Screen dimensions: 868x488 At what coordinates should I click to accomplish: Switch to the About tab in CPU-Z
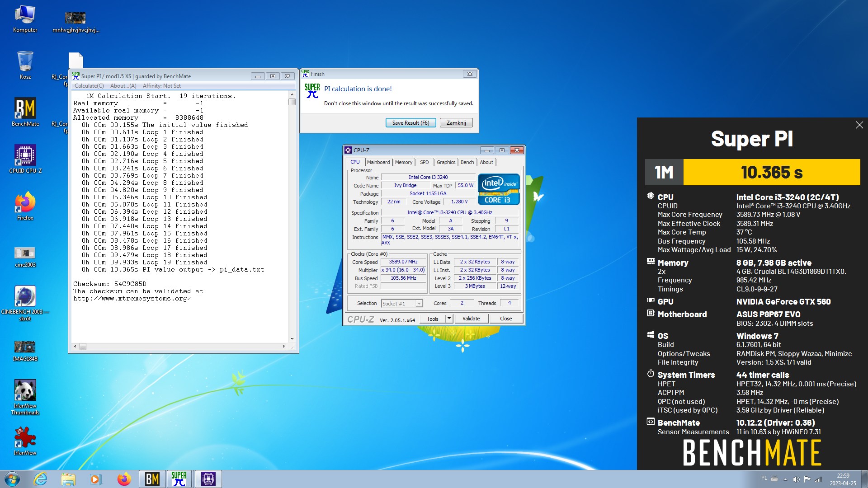[486, 162]
